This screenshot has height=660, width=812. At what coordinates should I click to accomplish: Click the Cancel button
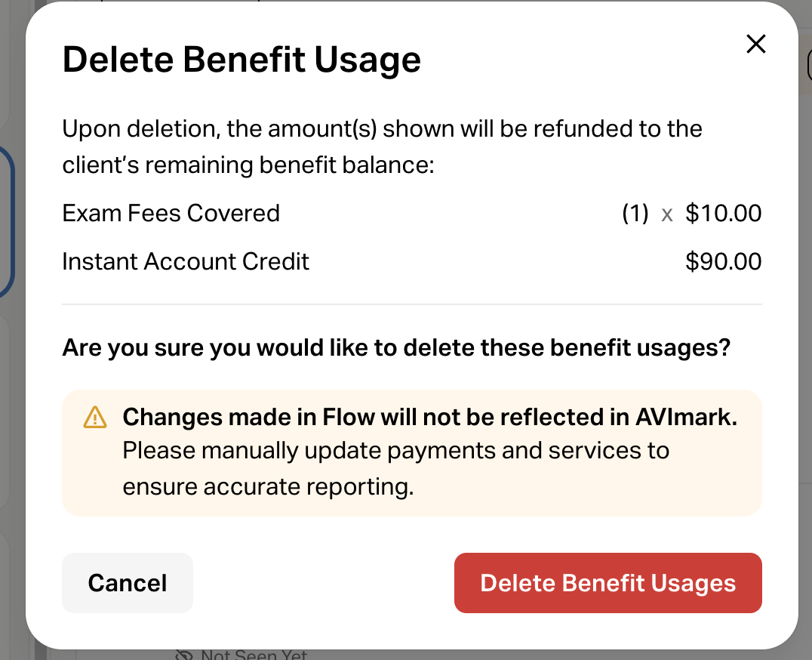128,583
